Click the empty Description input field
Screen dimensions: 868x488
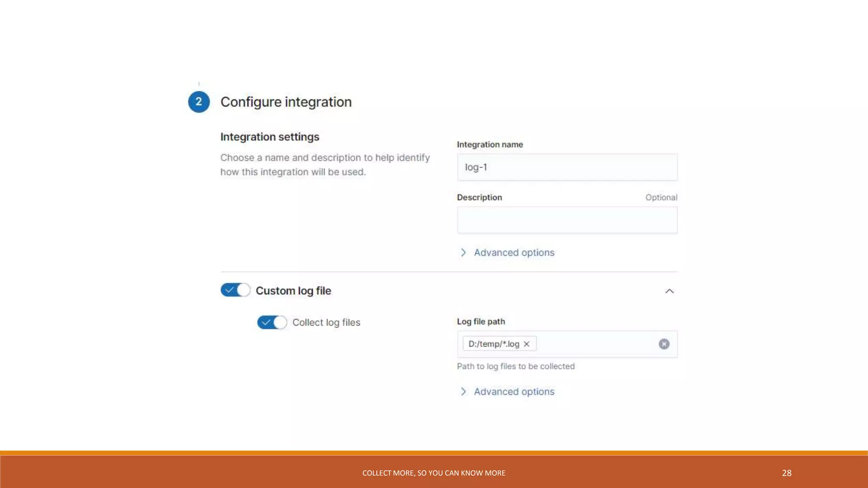pos(567,220)
